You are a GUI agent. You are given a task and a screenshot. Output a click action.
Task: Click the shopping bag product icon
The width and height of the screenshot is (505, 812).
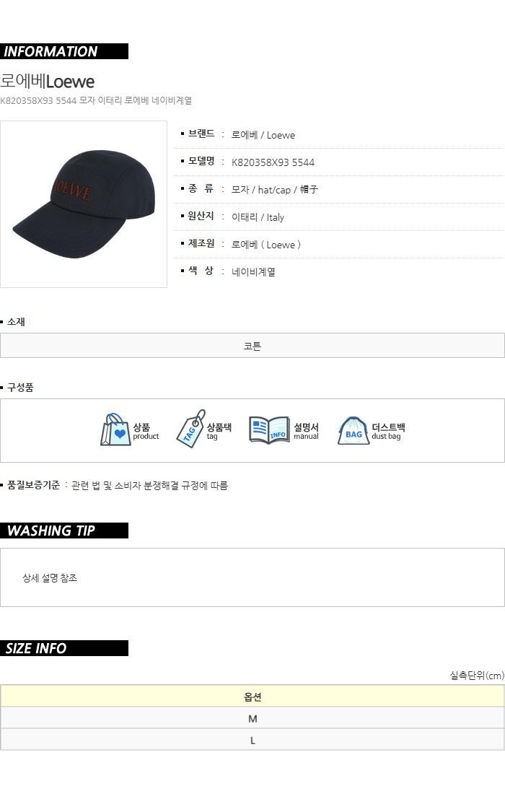click(x=115, y=429)
